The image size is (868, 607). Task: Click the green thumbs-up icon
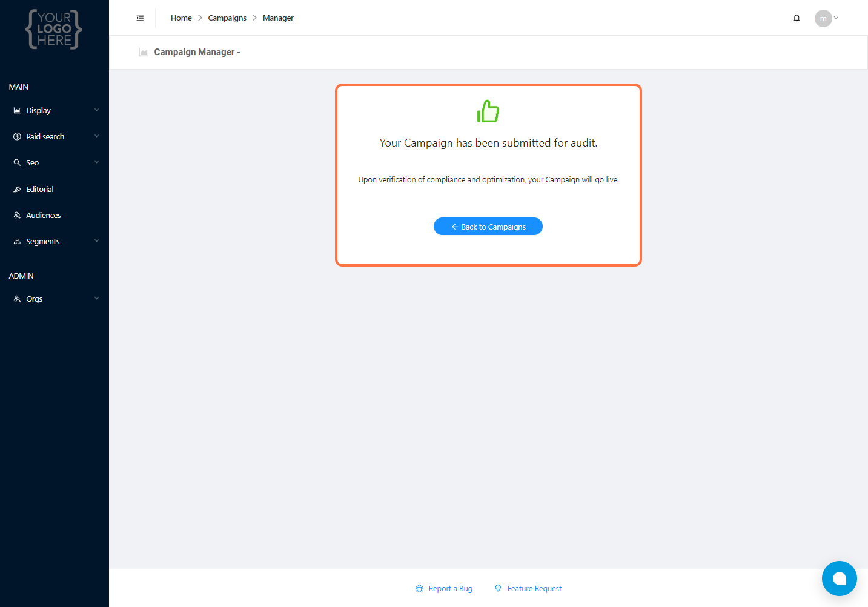click(x=488, y=111)
